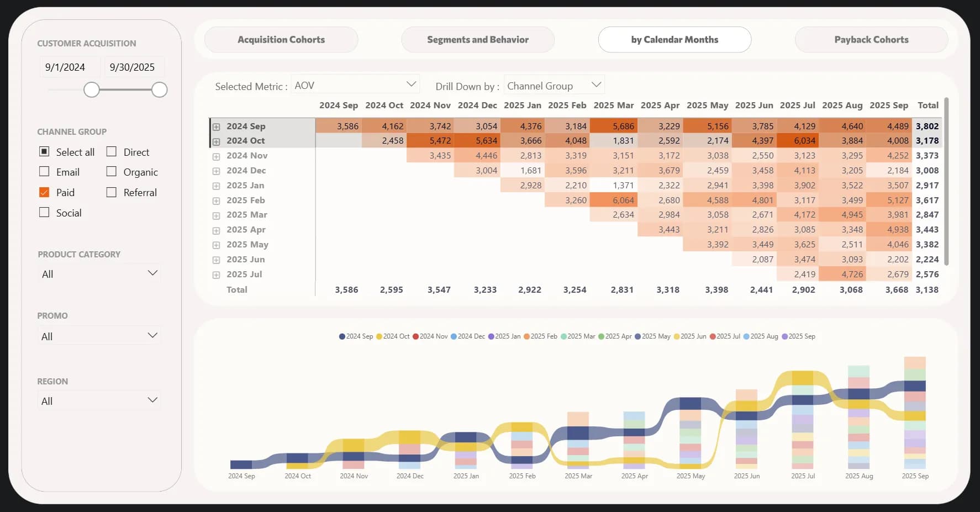Click the plus icon beside 2025 Feb
Screen dimensions: 980x512
coord(217,201)
